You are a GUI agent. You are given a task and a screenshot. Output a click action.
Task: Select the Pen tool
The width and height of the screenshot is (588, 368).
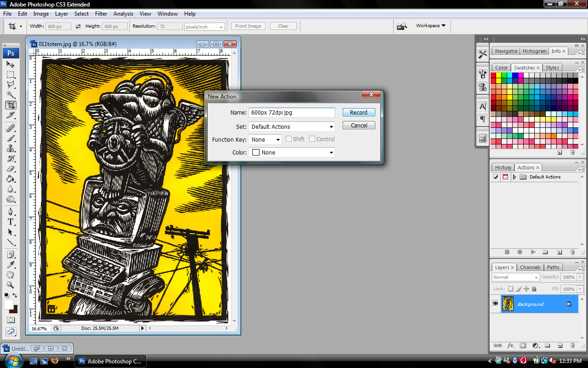tap(11, 212)
